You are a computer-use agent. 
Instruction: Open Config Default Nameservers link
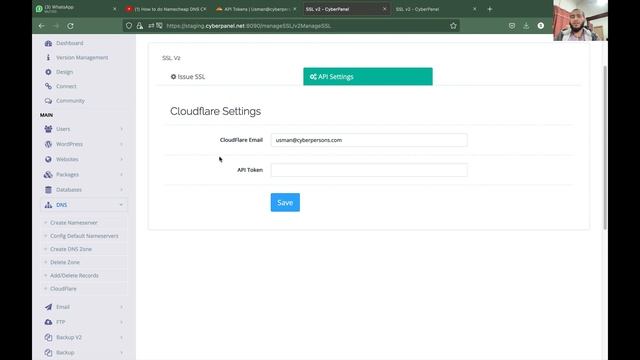(84, 236)
